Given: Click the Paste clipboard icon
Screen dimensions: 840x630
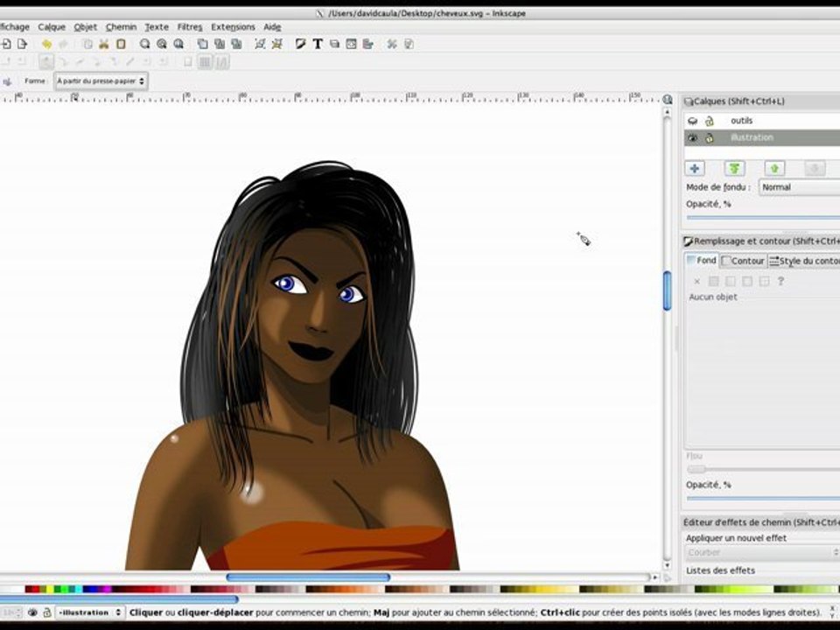Looking at the screenshot, I should click(121, 44).
